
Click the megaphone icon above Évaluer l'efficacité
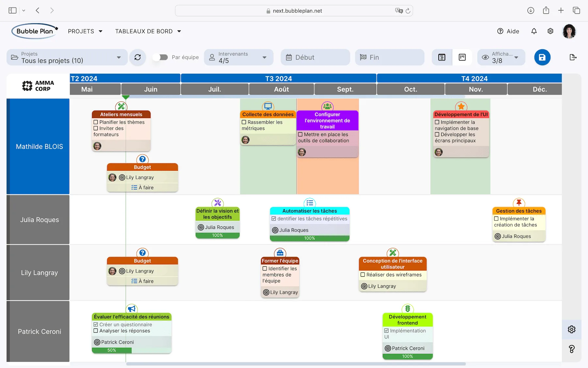132,309
